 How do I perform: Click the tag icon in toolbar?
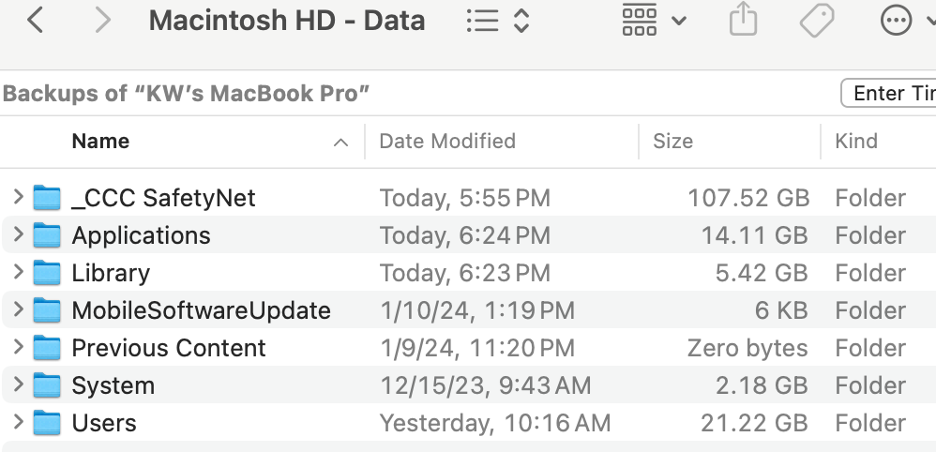tap(817, 20)
